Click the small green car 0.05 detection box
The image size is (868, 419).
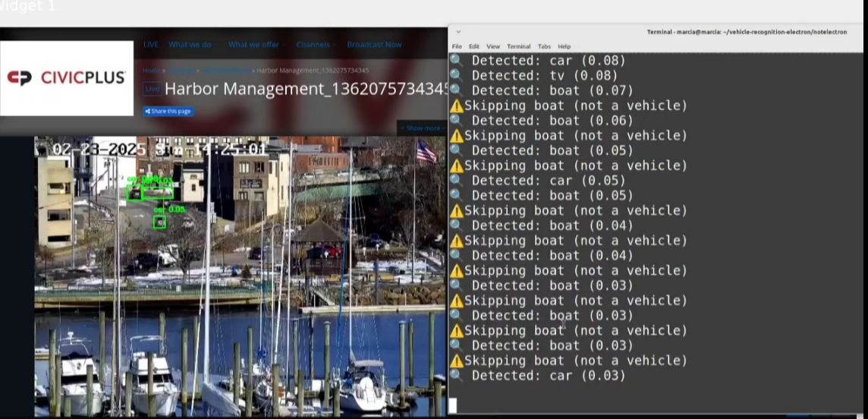coord(159,222)
